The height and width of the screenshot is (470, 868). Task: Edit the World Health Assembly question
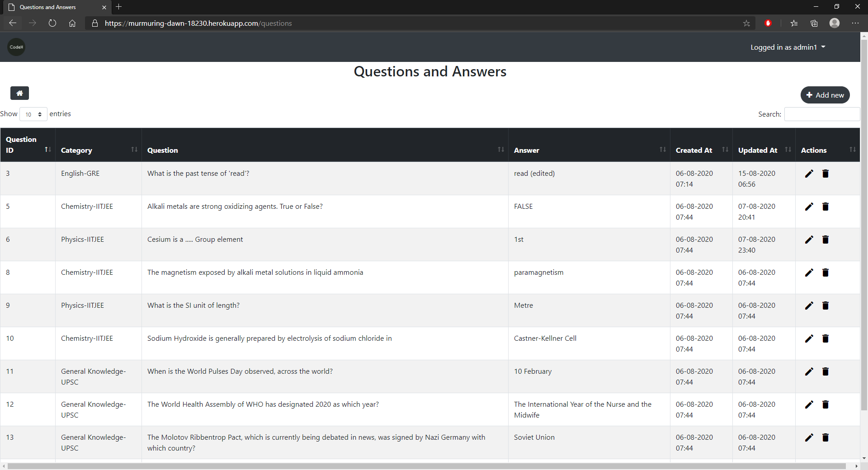coord(809,404)
